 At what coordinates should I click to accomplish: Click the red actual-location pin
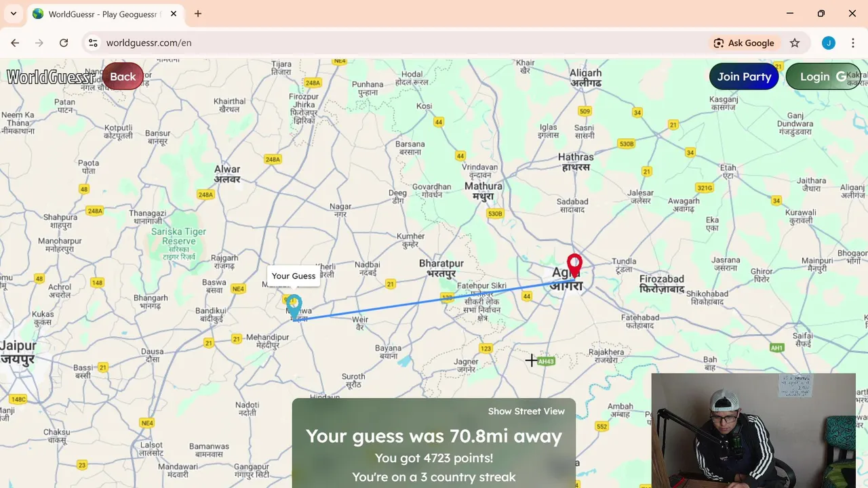[x=574, y=266]
